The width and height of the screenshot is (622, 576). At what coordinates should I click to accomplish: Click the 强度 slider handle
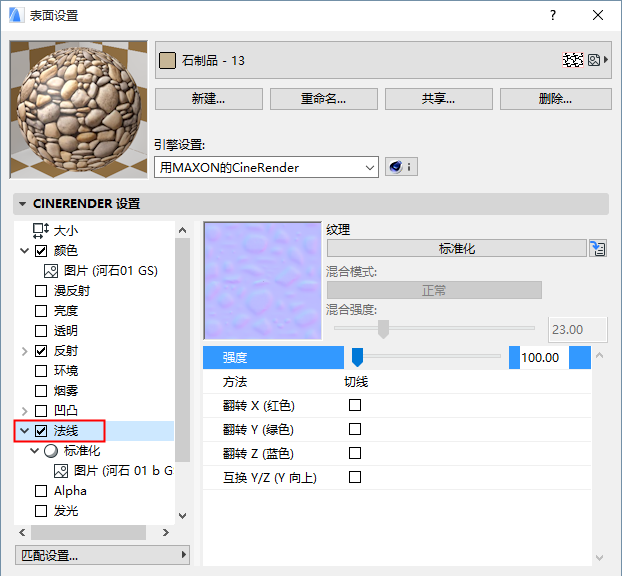pyautogui.click(x=357, y=357)
